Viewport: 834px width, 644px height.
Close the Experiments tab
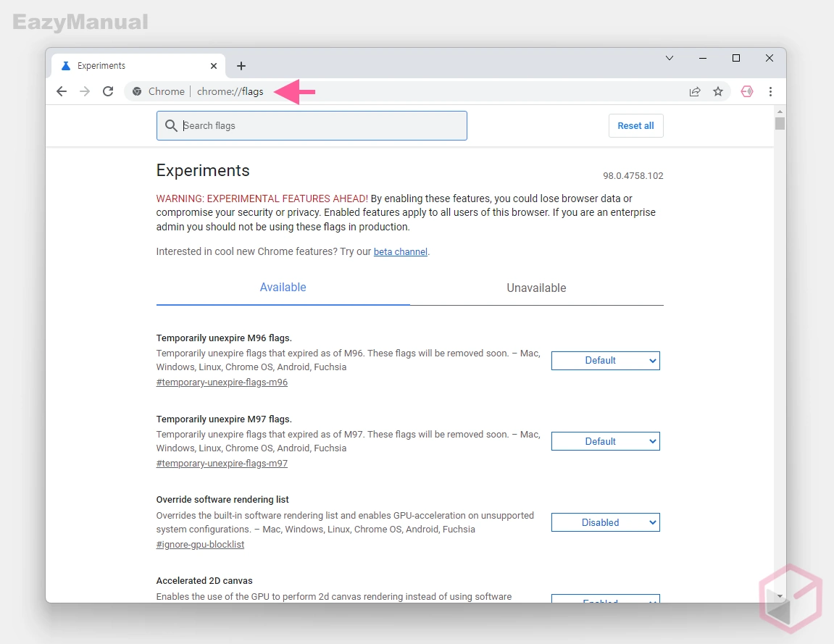(214, 66)
